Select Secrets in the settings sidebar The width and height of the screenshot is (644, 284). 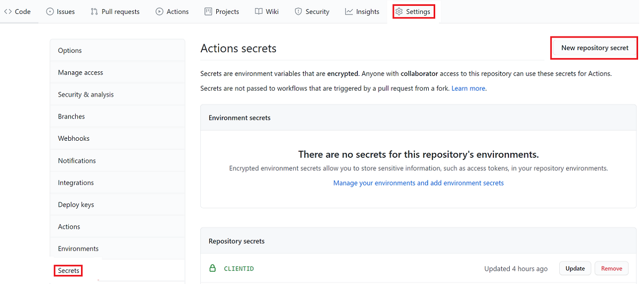pyautogui.click(x=69, y=271)
